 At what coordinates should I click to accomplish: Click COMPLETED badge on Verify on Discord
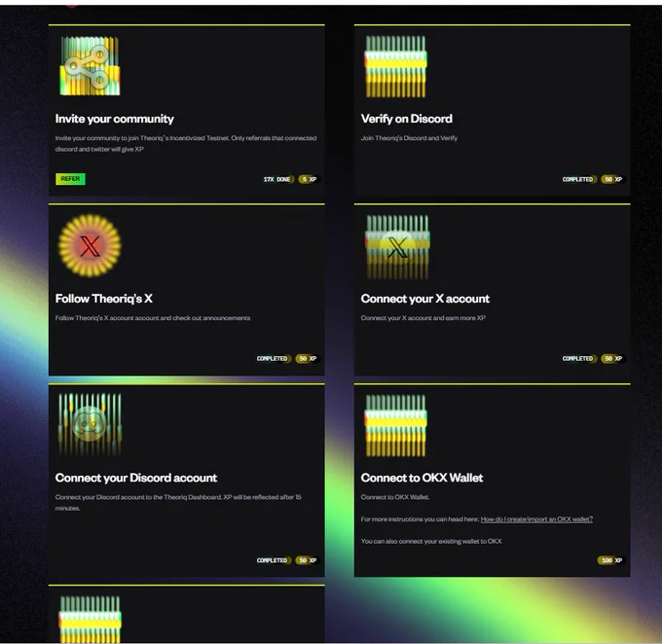(578, 179)
